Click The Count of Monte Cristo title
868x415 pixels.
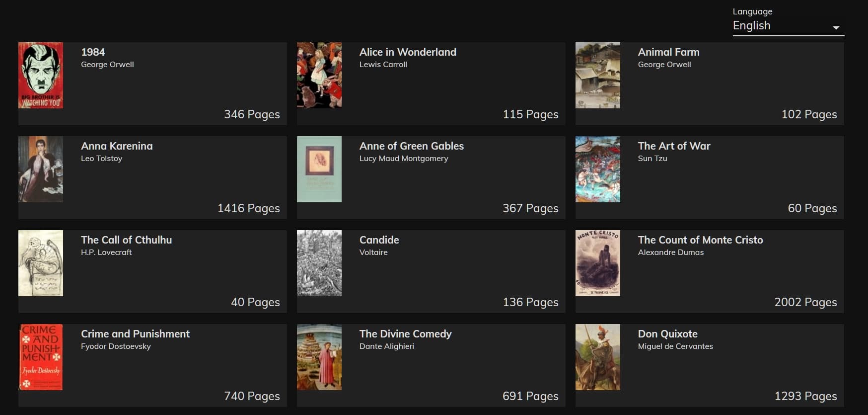(701, 240)
